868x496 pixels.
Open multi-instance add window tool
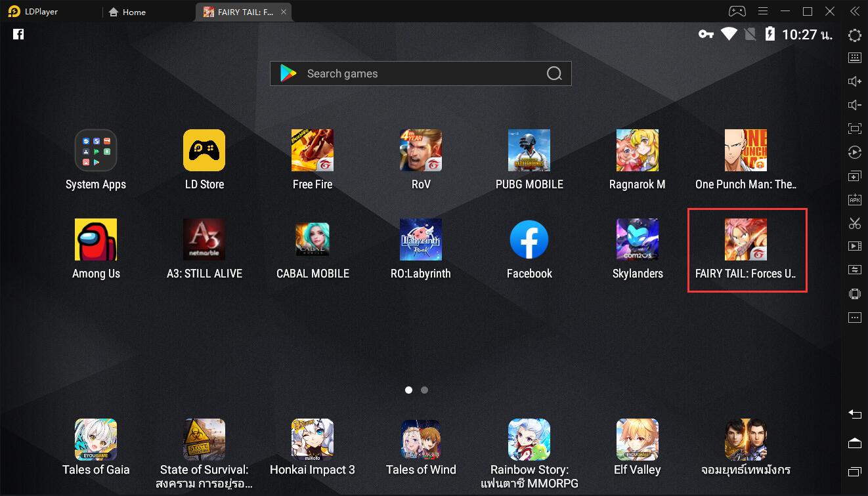click(854, 176)
